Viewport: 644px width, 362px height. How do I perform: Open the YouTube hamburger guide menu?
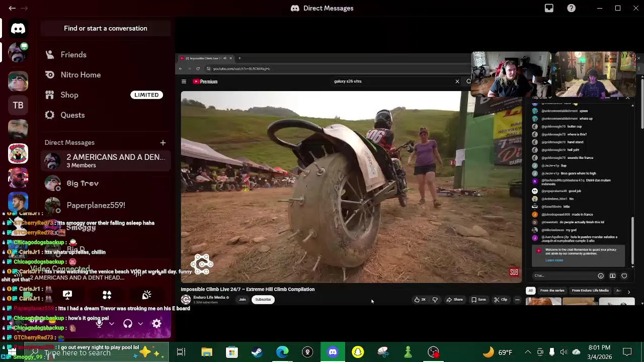pos(184,81)
